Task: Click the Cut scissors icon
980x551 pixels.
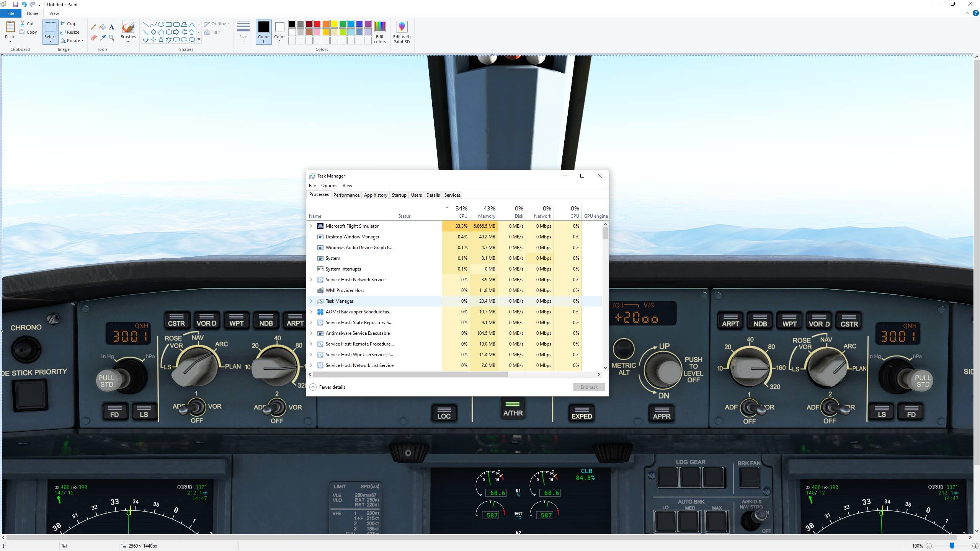Action: tap(23, 24)
